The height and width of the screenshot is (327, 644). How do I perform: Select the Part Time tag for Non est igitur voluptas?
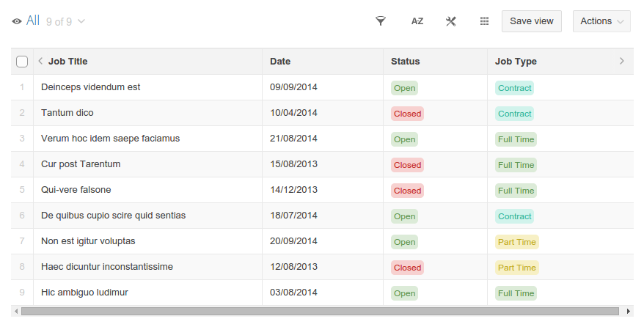pyautogui.click(x=516, y=242)
